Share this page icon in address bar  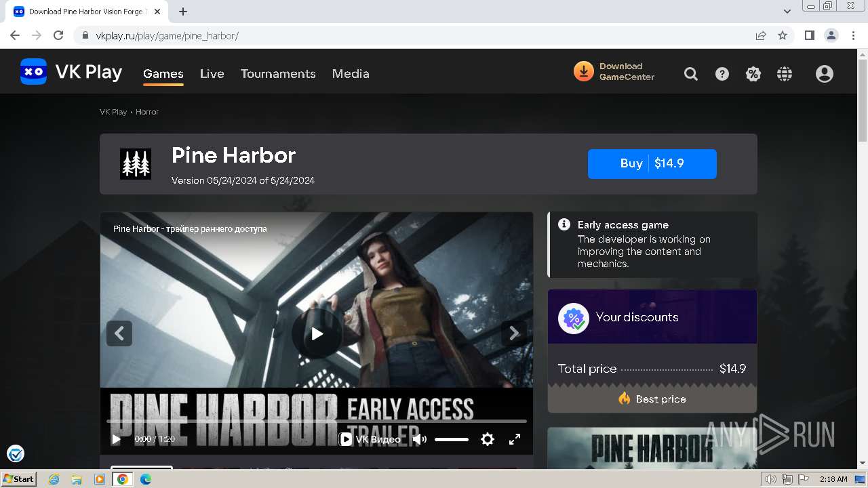click(761, 35)
